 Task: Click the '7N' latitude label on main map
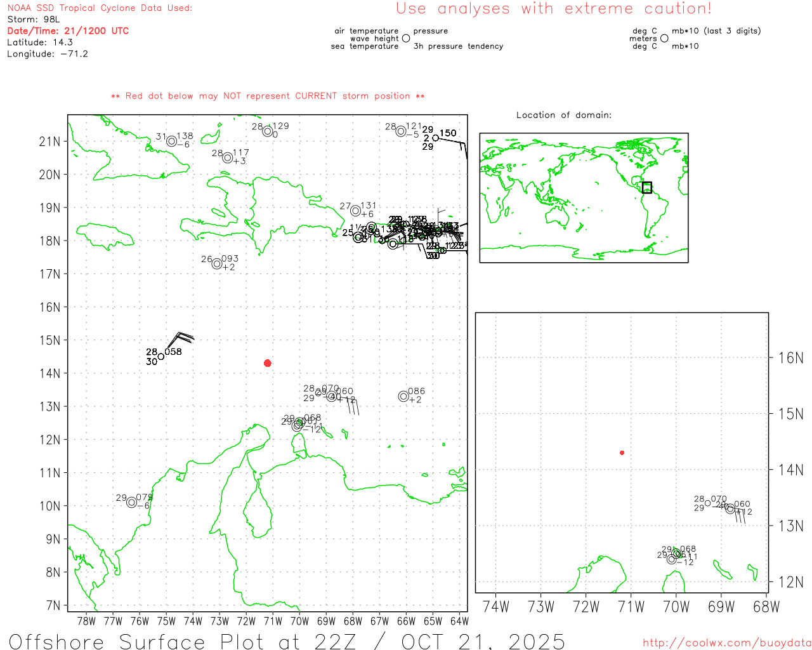(53, 606)
